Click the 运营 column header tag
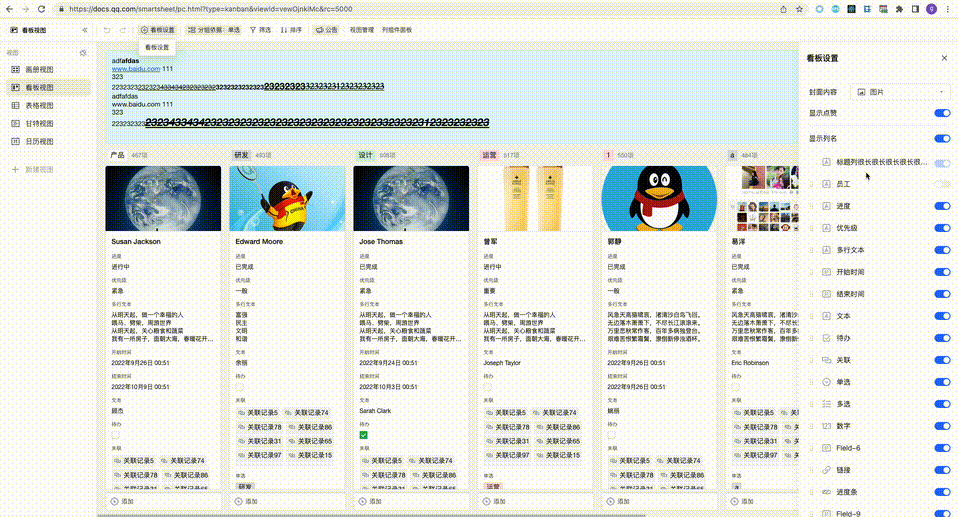 (x=489, y=155)
